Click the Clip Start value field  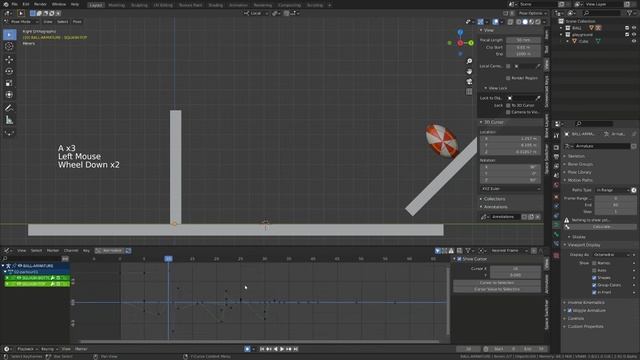pos(523,48)
